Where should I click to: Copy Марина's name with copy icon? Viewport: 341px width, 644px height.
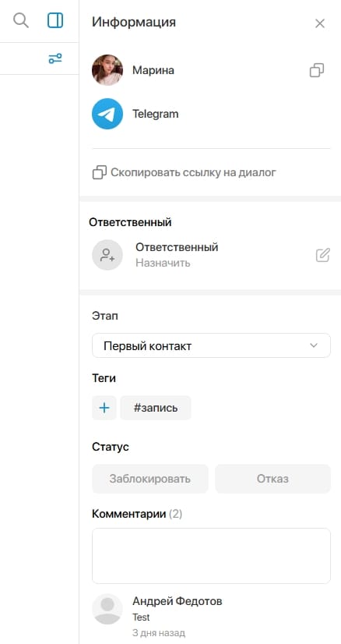(x=317, y=70)
